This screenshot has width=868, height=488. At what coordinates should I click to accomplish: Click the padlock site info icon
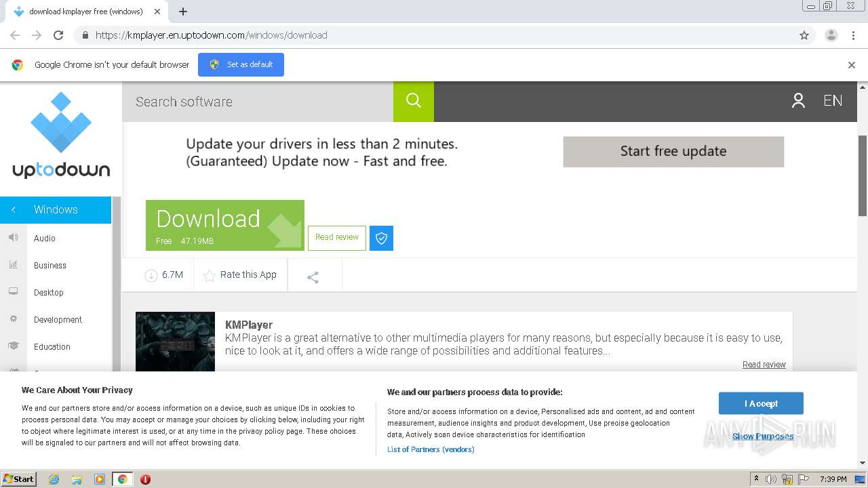[x=85, y=35]
